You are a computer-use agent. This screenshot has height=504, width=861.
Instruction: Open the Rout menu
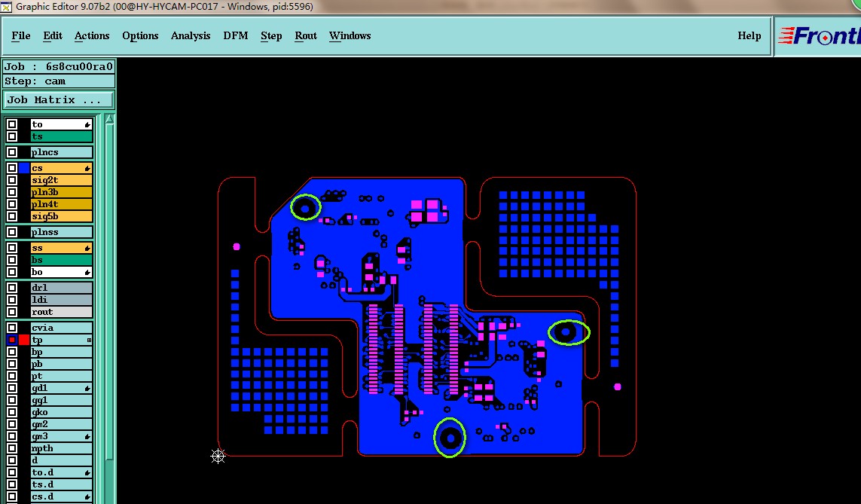[x=306, y=35]
